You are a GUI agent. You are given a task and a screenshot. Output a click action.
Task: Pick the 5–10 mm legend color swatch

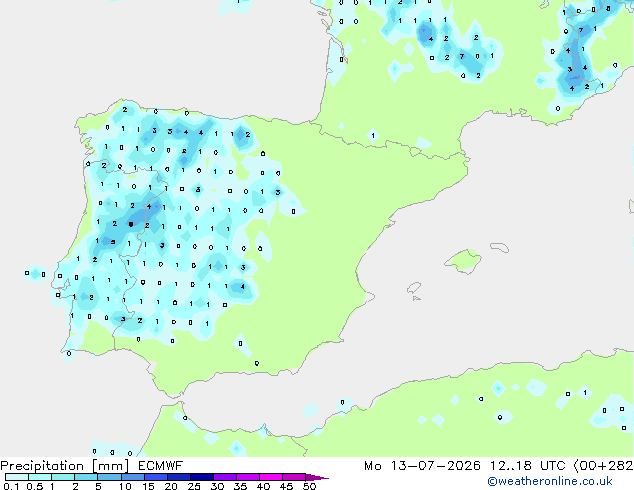pyautogui.click(x=109, y=477)
